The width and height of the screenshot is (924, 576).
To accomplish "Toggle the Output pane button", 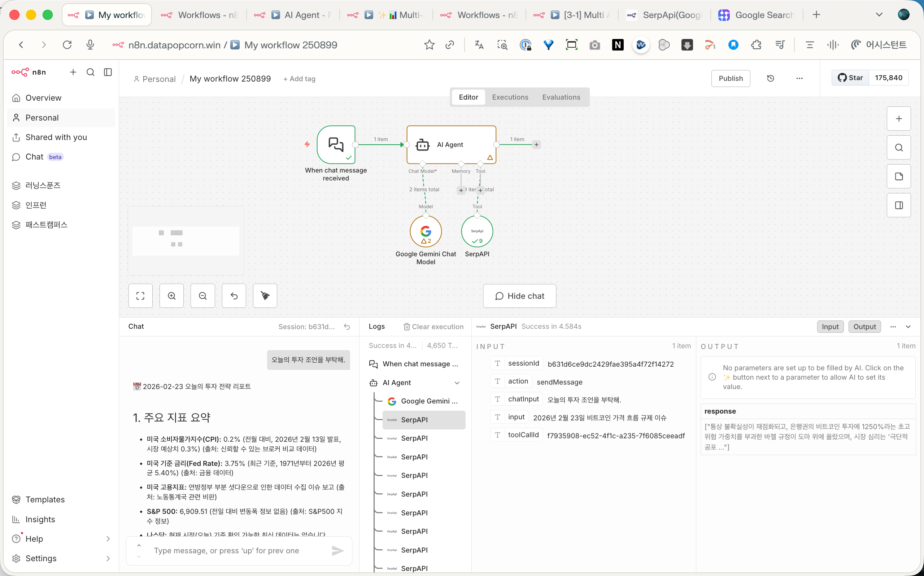I will (864, 327).
